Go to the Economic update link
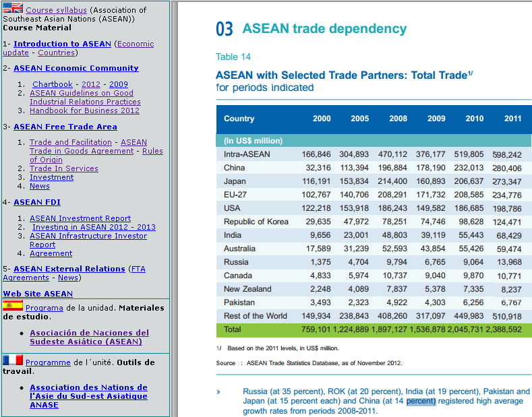This screenshot has width=532, height=417. click(x=135, y=44)
